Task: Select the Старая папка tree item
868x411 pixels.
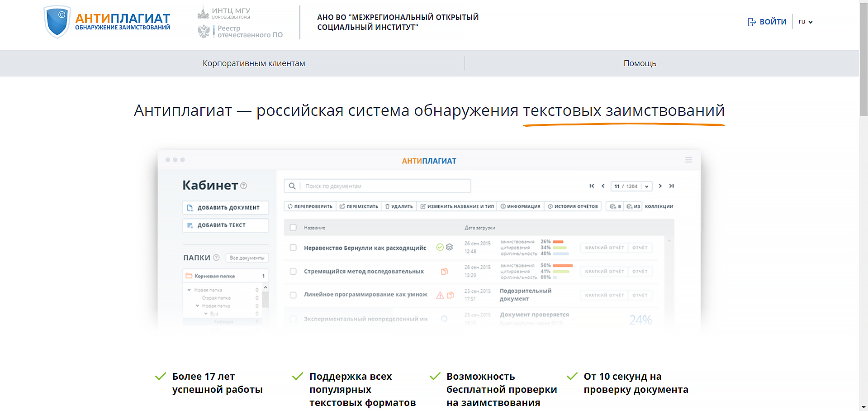Action: [216, 298]
